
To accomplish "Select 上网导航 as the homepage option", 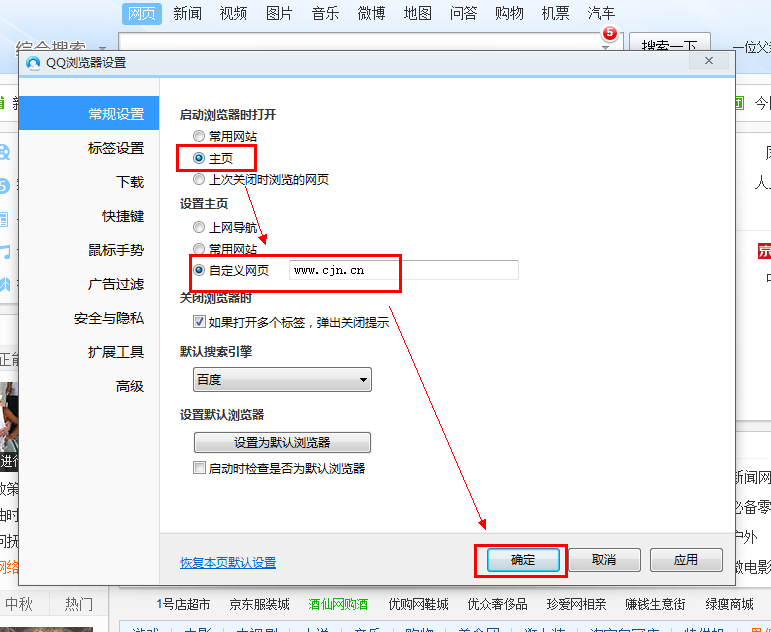I will tap(200, 227).
